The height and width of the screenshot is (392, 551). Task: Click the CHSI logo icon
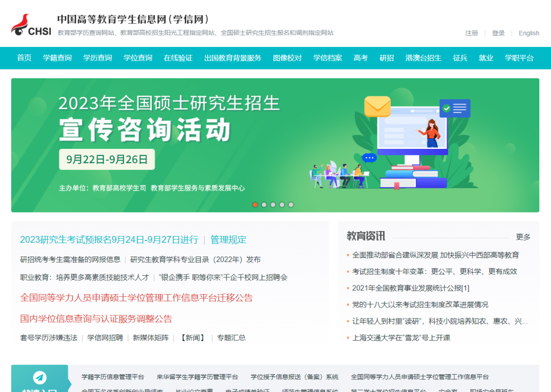click(31, 25)
